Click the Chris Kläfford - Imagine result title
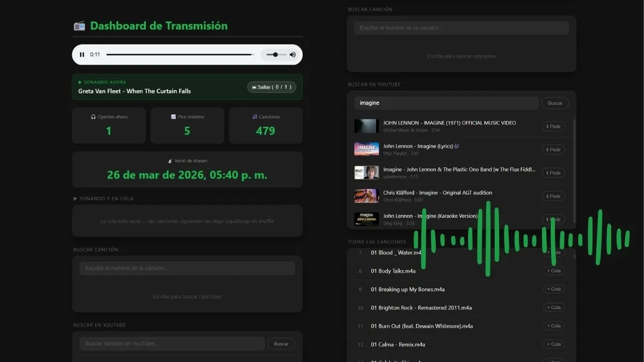 click(x=437, y=193)
